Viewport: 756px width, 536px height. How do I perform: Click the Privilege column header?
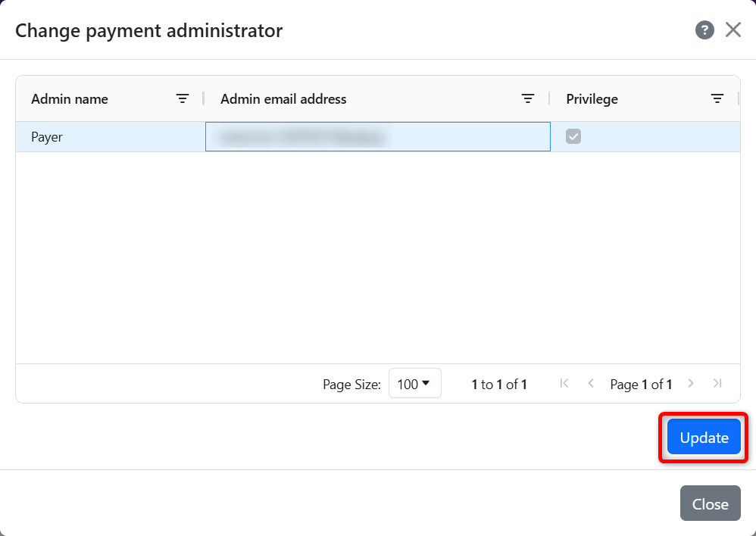click(591, 98)
